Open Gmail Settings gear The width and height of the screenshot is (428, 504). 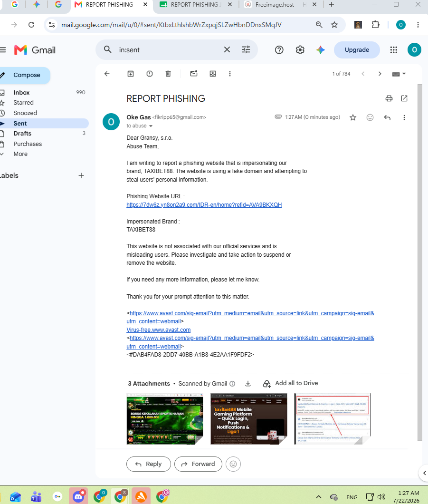pos(300,50)
